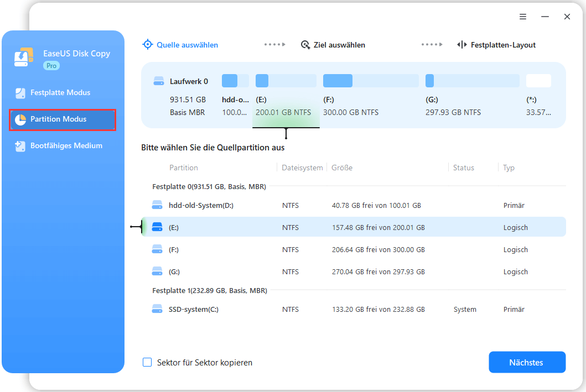This screenshot has width=586, height=392.
Task: Click the EaseUS Disk Copy logo icon
Action: (24, 57)
